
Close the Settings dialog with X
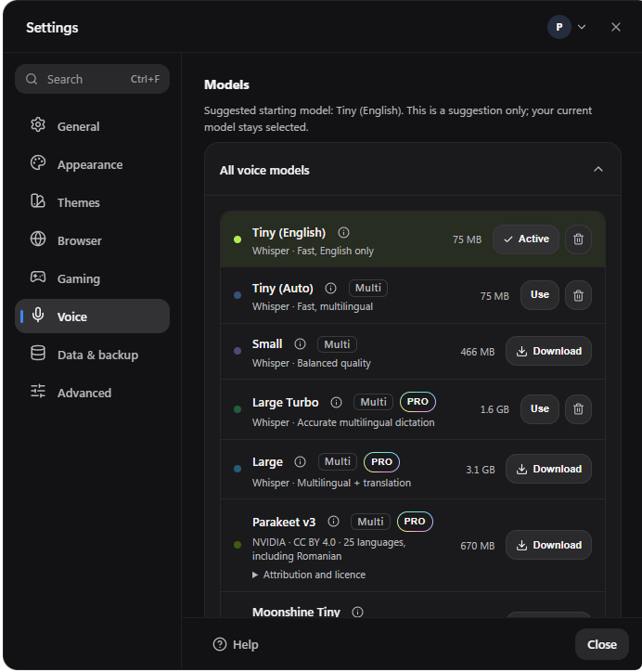click(616, 27)
